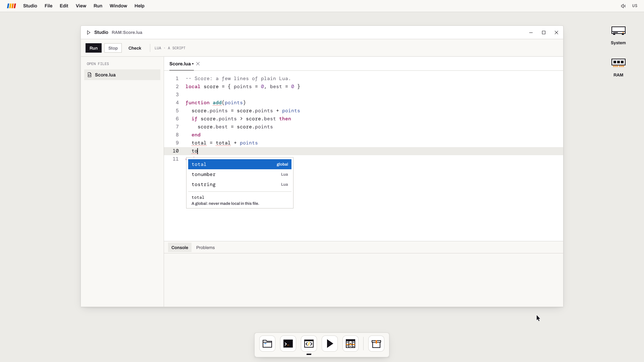Open the files folder dock icon
Image resolution: width=644 pixels, height=362 pixels.
click(x=267, y=344)
